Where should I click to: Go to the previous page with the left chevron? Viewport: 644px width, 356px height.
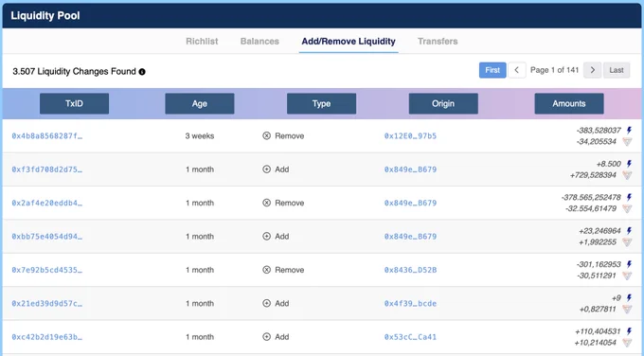coord(517,70)
